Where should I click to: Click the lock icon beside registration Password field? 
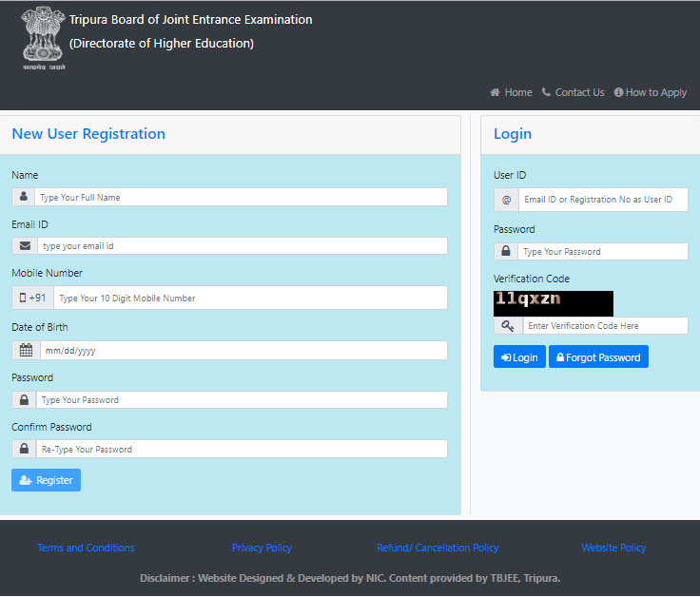tap(24, 400)
